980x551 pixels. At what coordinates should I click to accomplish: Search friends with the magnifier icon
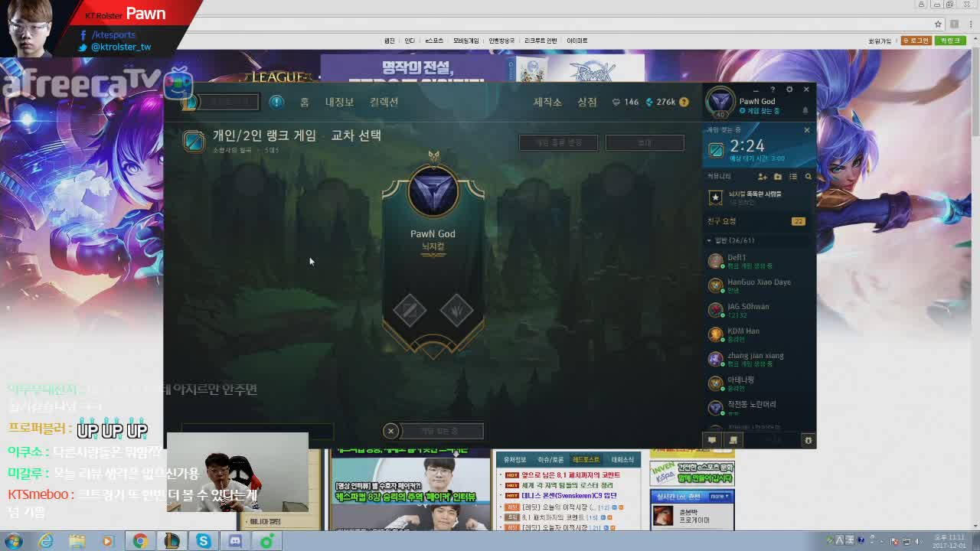(x=808, y=176)
